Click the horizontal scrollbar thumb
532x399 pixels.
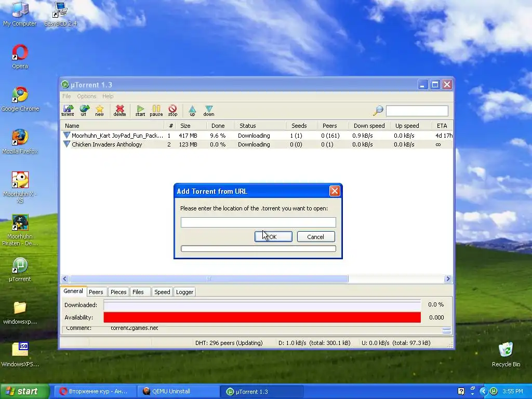(x=209, y=278)
